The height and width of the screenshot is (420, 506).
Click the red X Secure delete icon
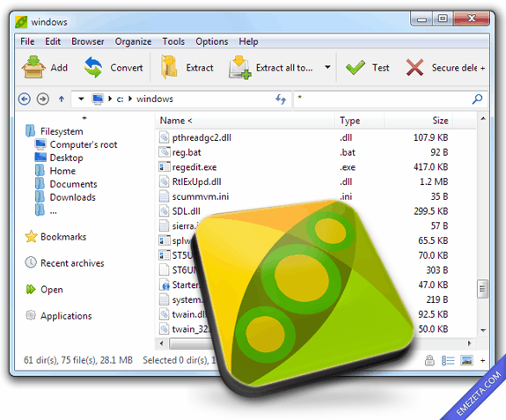coord(414,68)
